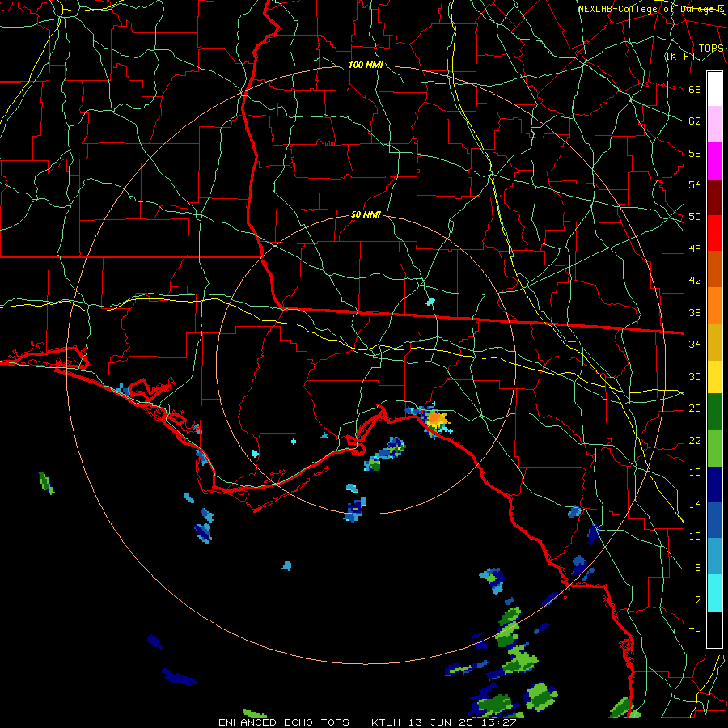The image size is (728, 728).
Task: Click the 'TH' threshold legend label
Action: click(695, 632)
